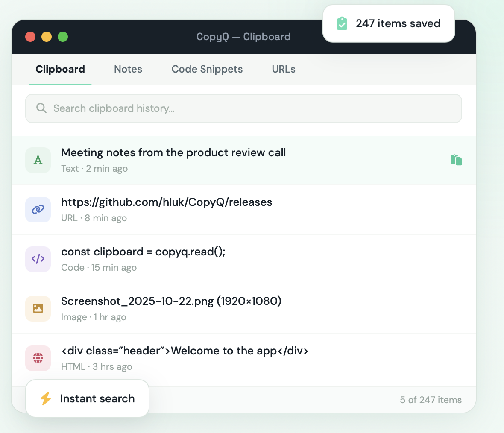This screenshot has width=504, height=433.
Task: Select the URLs tab
Action: click(x=284, y=69)
